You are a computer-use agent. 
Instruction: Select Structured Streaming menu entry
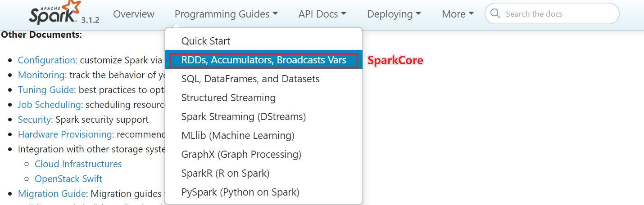point(264,98)
